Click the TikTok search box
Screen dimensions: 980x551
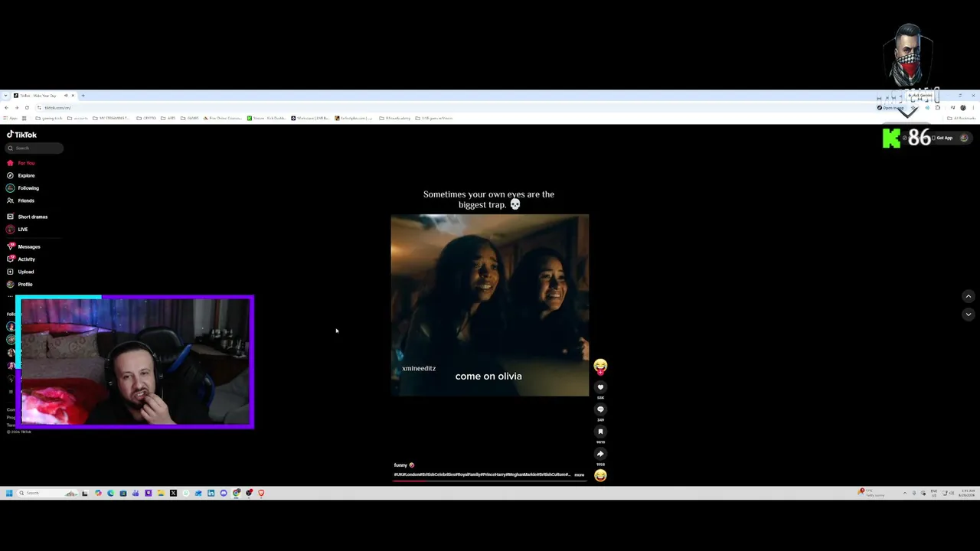tap(35, 148)
